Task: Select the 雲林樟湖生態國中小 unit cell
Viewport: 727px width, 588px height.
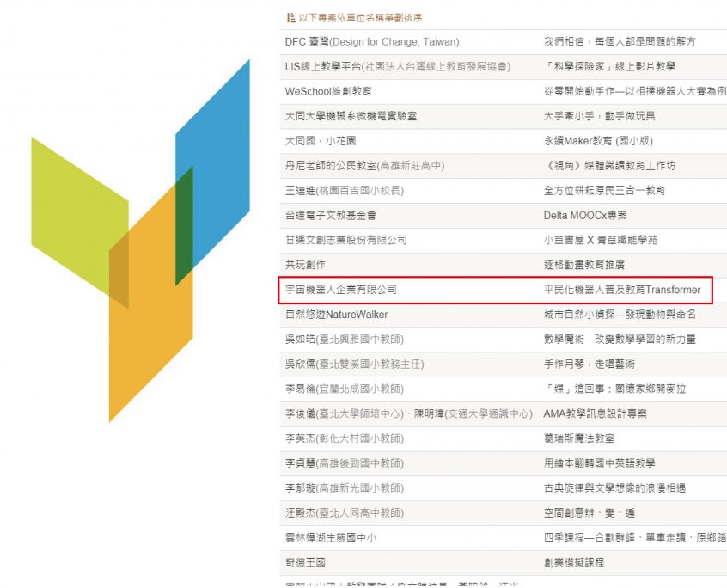Action: point(330,538)
